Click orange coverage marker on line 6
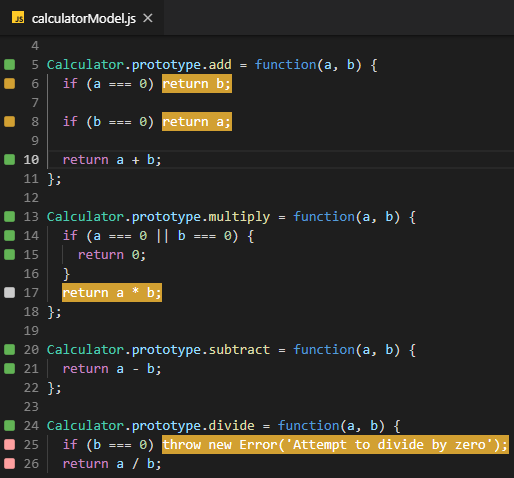The height and width of the screenshot is (478, 514). 9,83
